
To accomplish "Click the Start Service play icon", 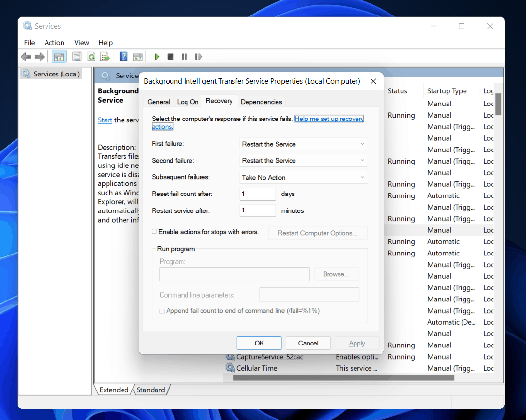I will coord(157,57).
